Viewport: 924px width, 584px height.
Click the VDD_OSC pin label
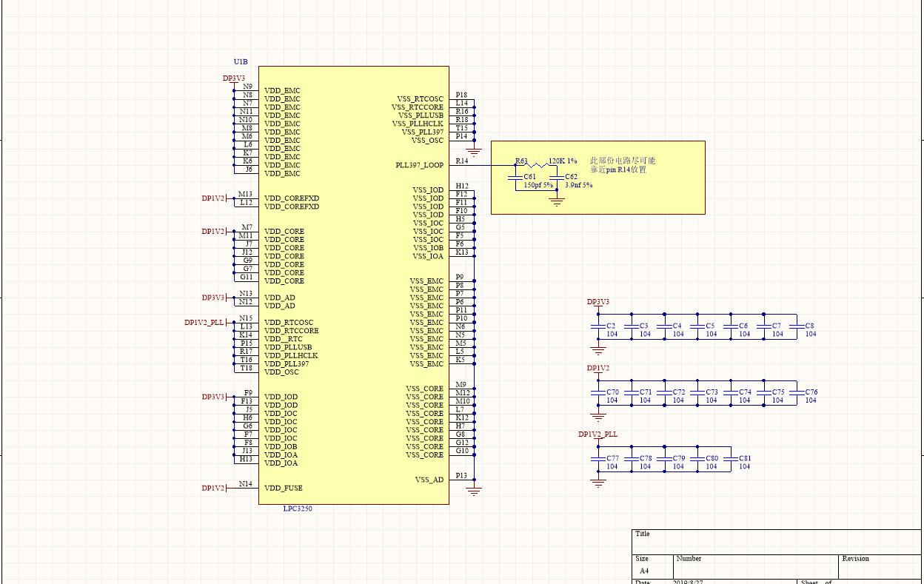coord(281,372)
